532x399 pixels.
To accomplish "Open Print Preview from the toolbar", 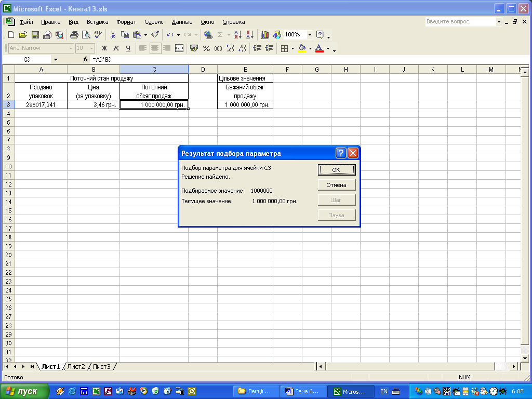I will point(86,35).
